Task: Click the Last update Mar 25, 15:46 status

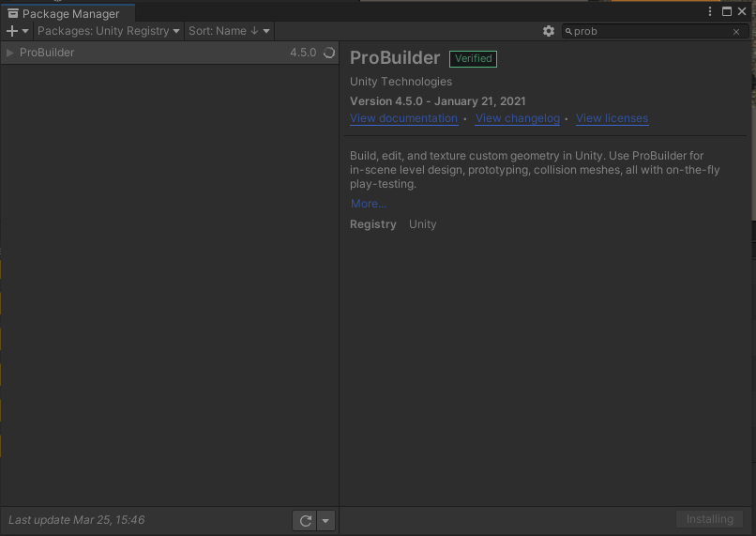Action: coord(77,520)
